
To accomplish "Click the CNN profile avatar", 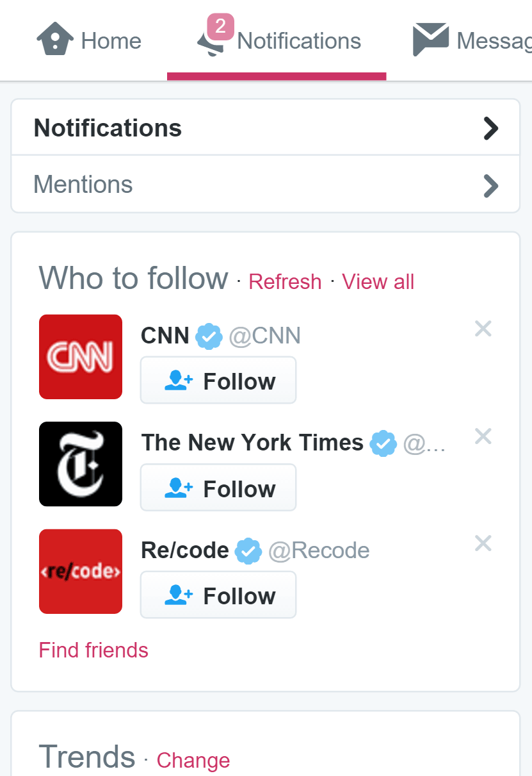I will click(x=81, y=357).
